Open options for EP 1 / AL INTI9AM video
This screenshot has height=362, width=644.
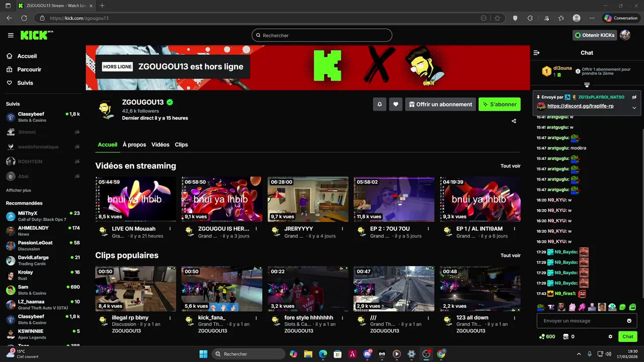pyautogui.click(x=514, y=229)
